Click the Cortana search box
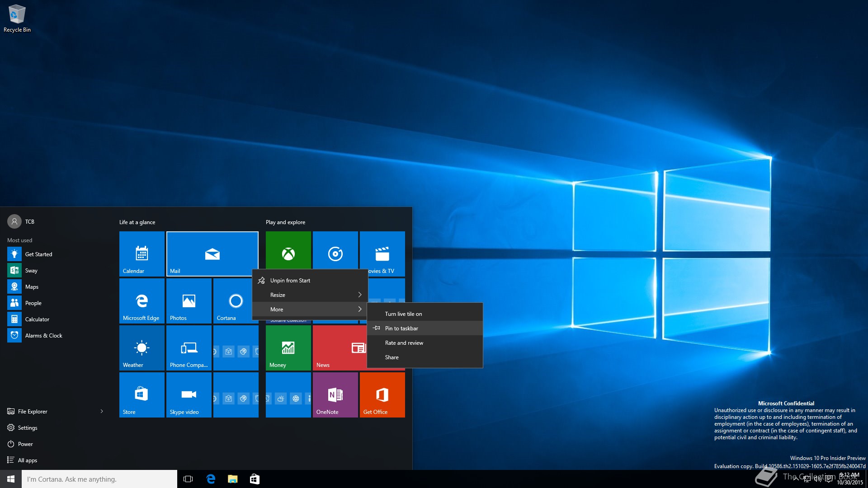The image size is (868, 488). pyautogui.click(x=99, y=479)
